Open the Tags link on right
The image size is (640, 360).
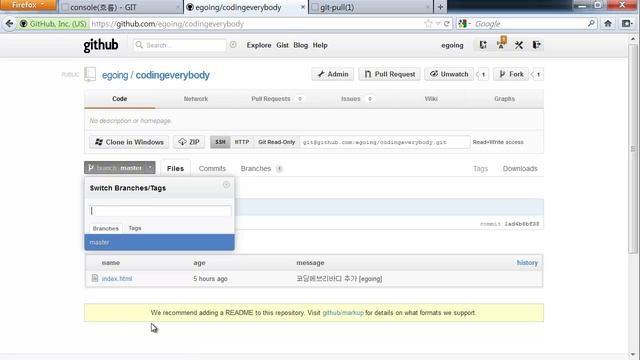480,169
